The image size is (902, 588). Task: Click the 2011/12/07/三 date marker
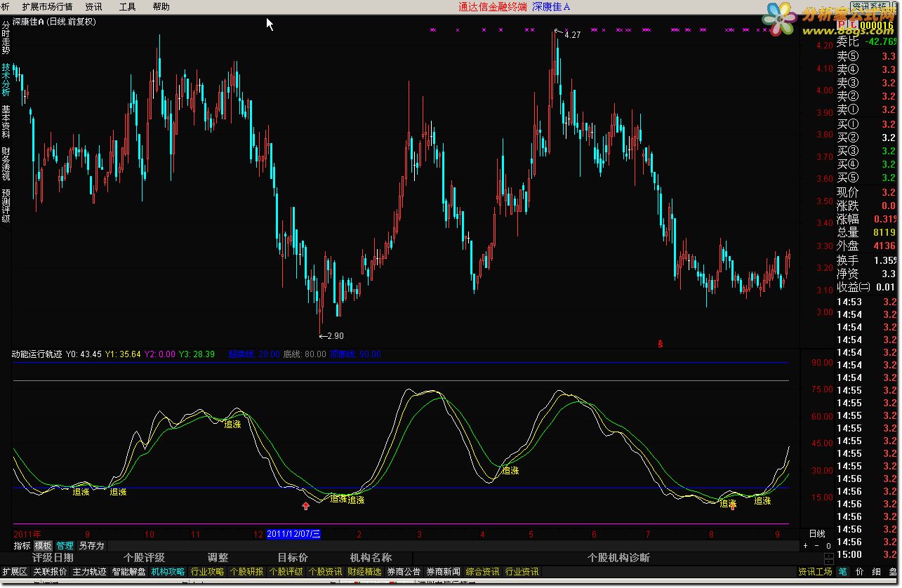[293, 534]
